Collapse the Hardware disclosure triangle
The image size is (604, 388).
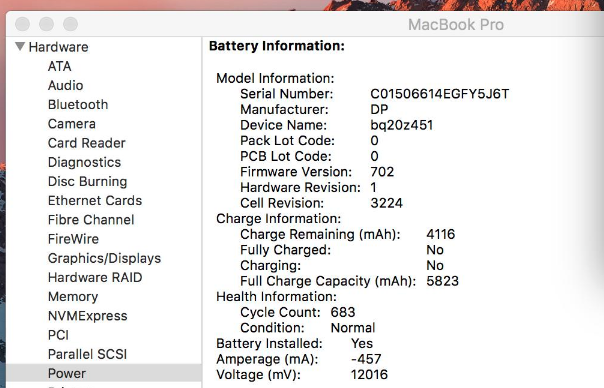pyautogui.click(x=20, y=47)
